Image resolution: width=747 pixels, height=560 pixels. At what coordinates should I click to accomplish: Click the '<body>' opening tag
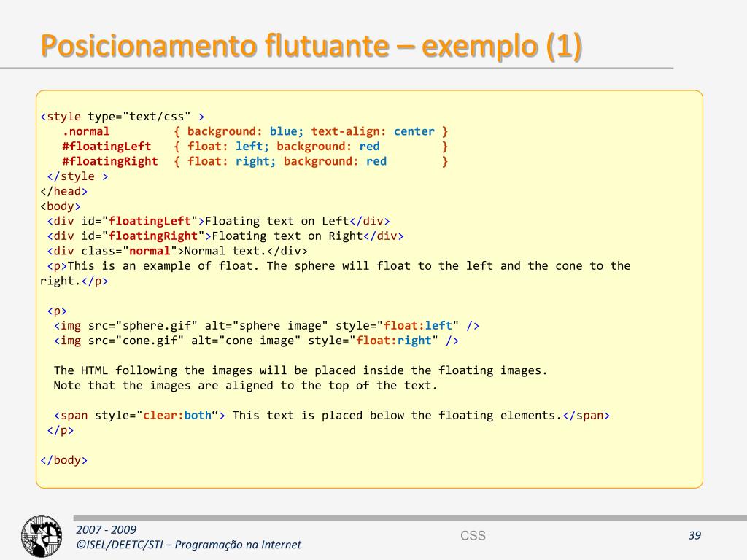pyautogui.click(x=61, y=206)
